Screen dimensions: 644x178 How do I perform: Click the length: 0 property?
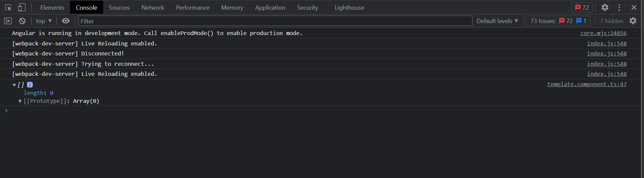coord(38,93)
